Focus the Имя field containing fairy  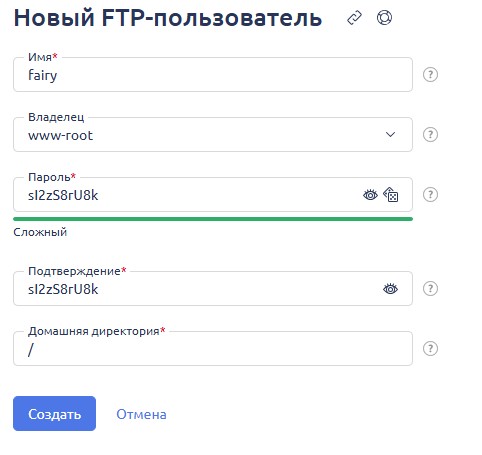[213, 74]
